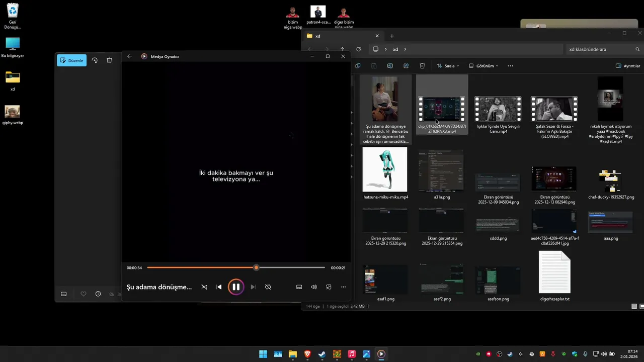This screenshot has height=362, width=644.
Task: Open the three-dots more menu in Explorer toolbar
Action: [510, 66]
